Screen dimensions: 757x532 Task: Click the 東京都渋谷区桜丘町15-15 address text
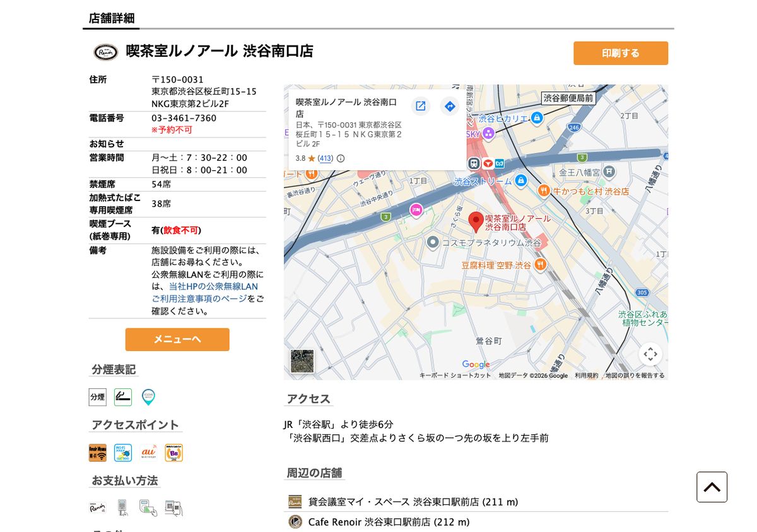coord(204,91)
